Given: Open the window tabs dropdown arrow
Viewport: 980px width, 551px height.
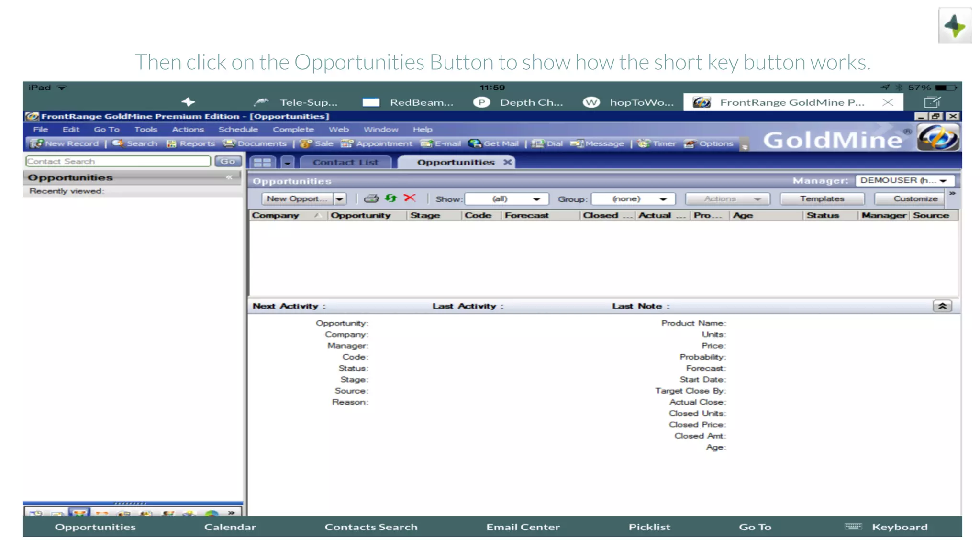Looking at the screenshot, I should (x=287, y=163).
